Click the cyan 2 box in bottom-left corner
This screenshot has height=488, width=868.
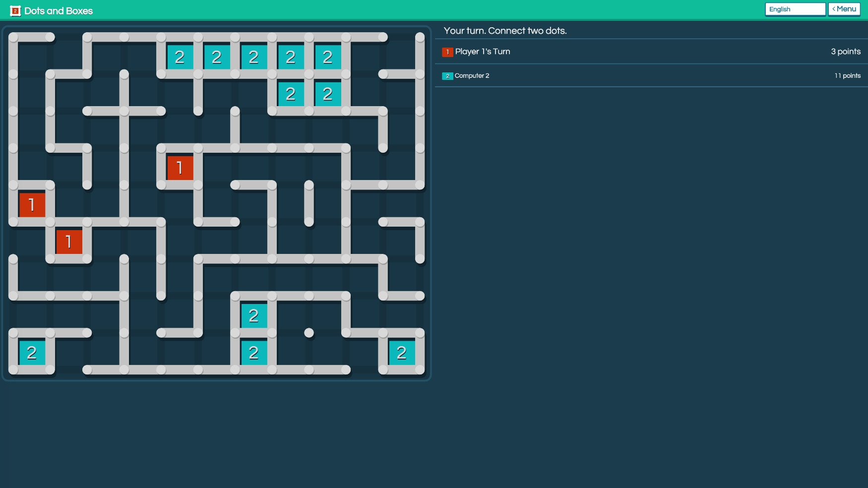pyautogui.click(x=32, y=353)
